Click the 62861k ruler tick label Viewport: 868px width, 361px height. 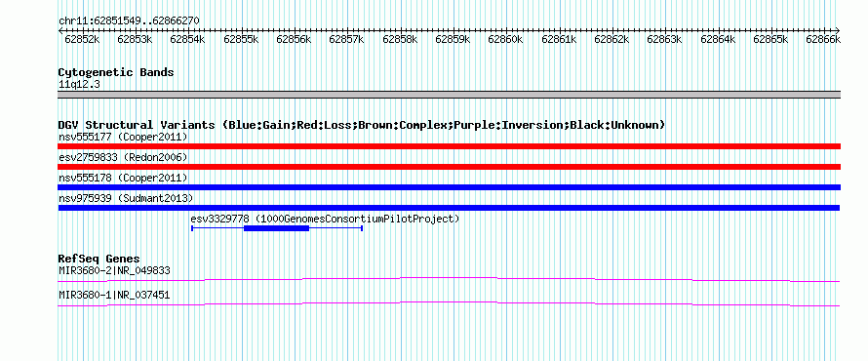[559, 39]
